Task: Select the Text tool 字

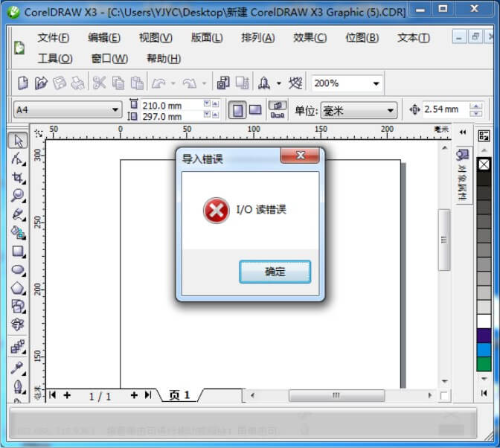Action: click(18, 324)
